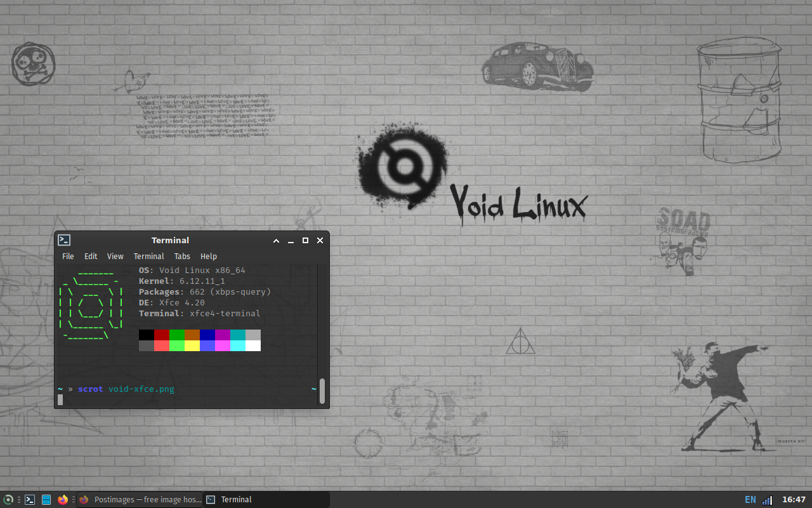This screenshot has width=812, height=508.
Task: Select the Terminal window button in taskbar
Action: coord(266,500)
